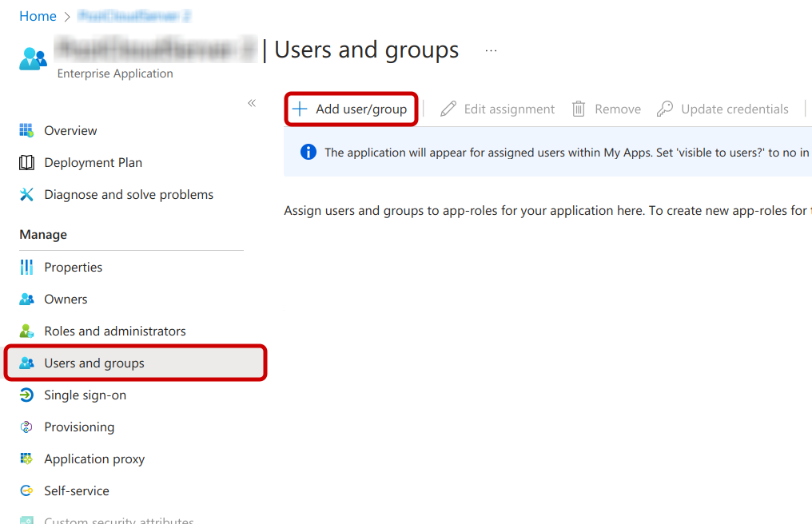812x524 pixels.
Task: Click the Self-service icon
Action: coord(27,491)
